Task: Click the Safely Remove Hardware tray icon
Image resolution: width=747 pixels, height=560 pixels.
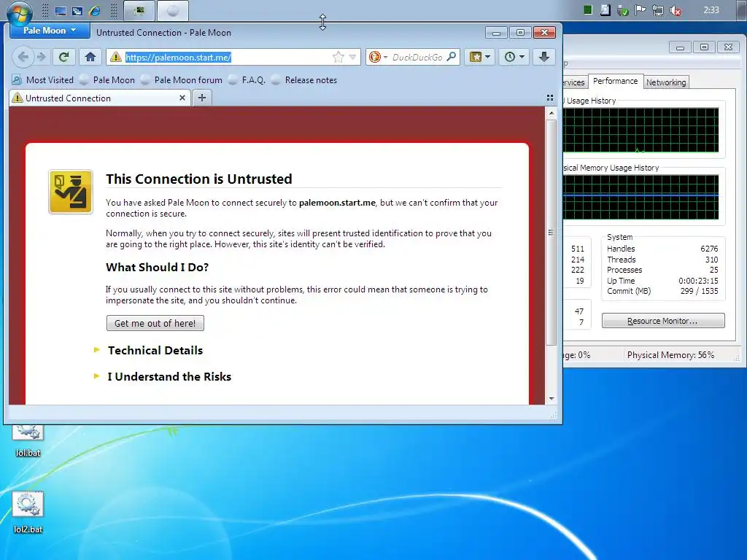Action: pos(623,10)
